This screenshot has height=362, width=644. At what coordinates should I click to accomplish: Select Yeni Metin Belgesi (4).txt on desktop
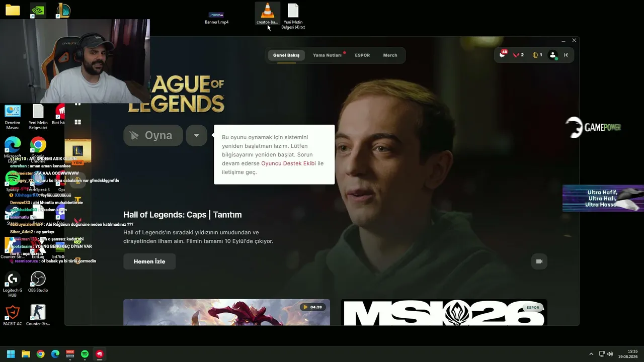(x=293, y=16)
